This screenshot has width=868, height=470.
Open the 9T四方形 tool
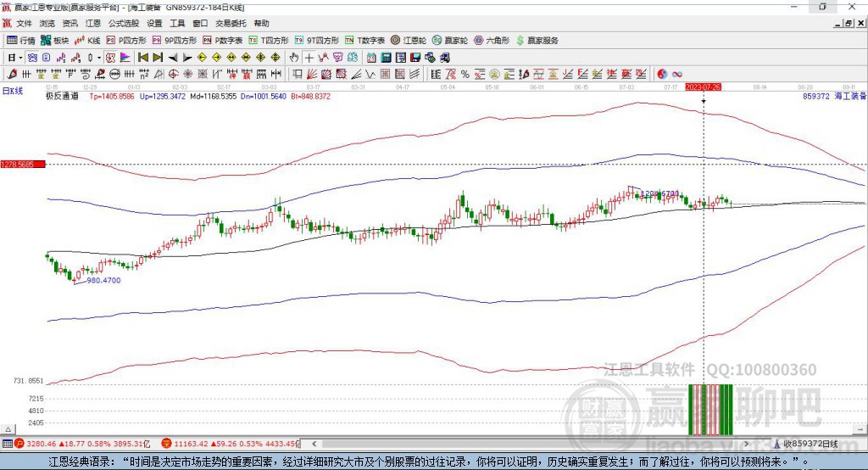pos(317,41)
